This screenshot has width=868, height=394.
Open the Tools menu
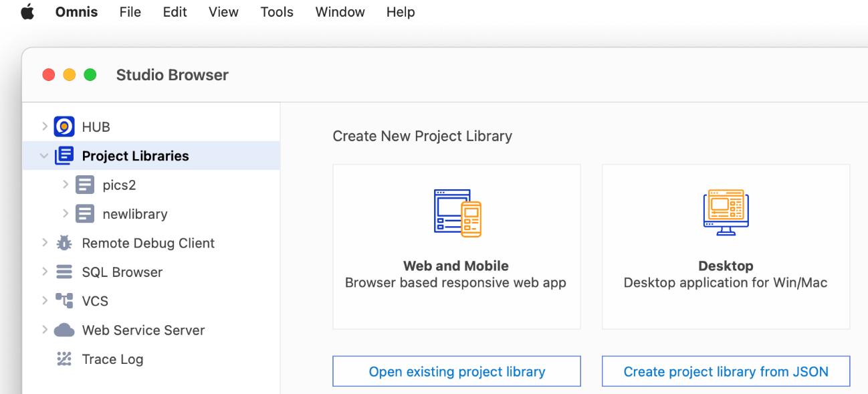coord(277,12)
